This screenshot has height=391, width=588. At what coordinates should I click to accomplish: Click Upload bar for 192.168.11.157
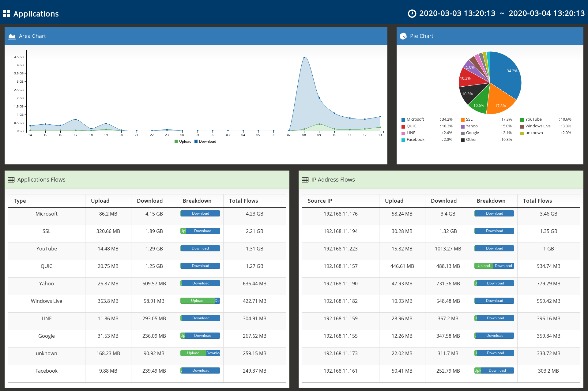[484, 266]
